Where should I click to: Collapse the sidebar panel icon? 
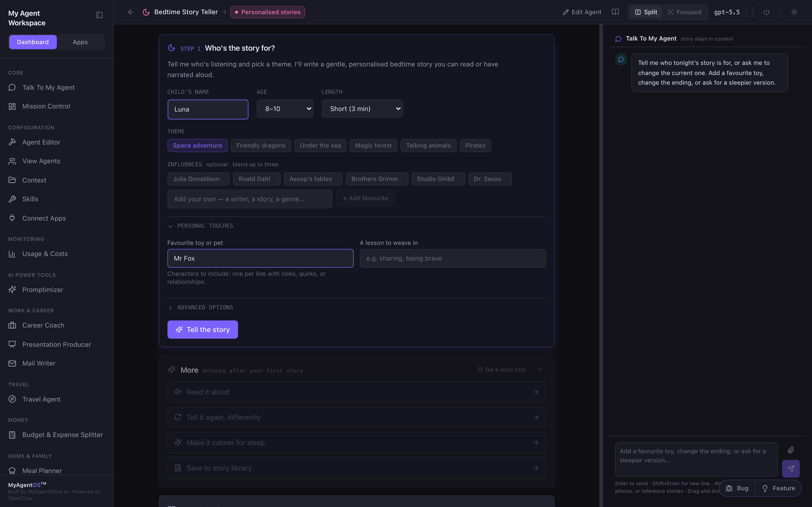(99, 15)
